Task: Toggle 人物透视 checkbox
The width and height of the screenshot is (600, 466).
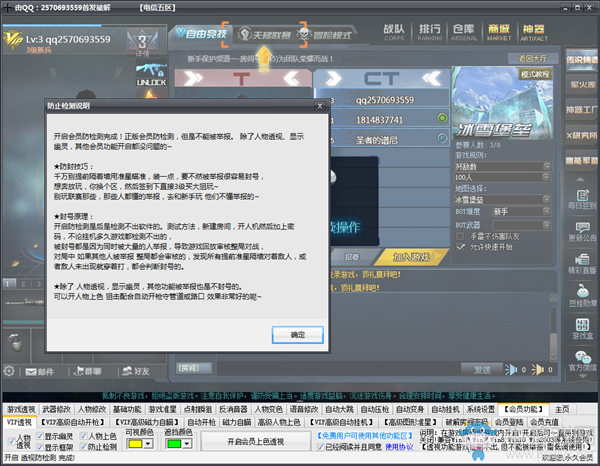Action: click(12, 441)
